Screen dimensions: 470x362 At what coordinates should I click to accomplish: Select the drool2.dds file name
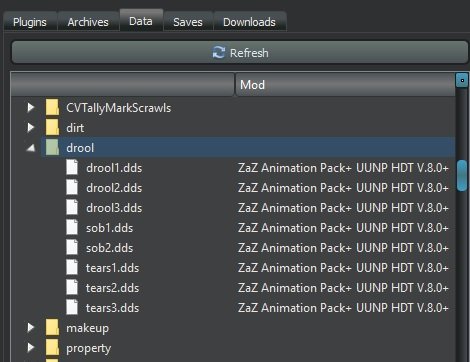pyautogui.click(x=114, y=188)
